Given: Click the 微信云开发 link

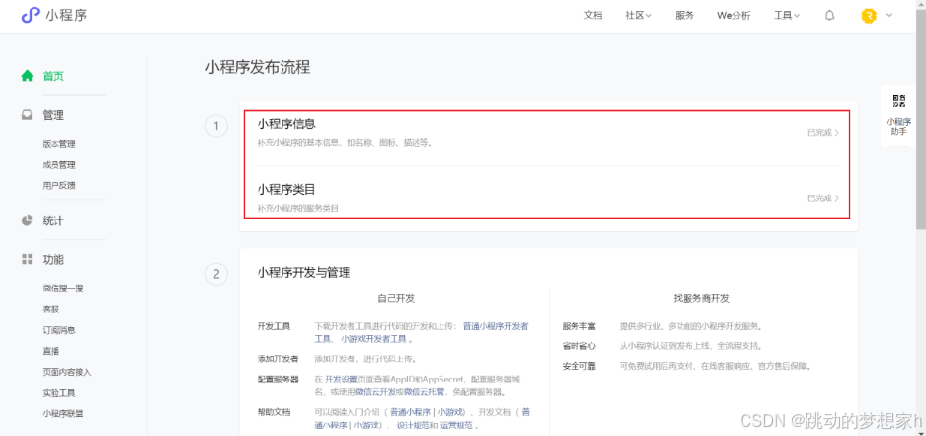Looking at the screenshot, I should pos(375,392).
